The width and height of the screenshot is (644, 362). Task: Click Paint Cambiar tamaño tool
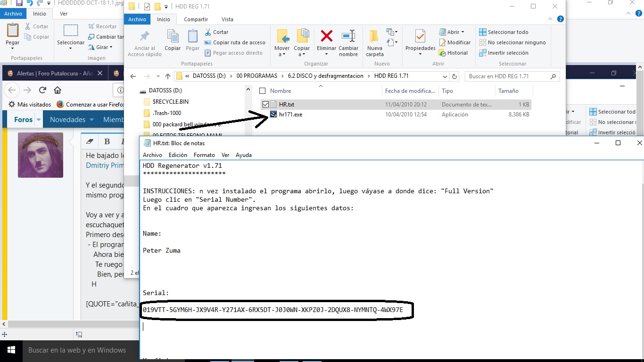point(106,37)
